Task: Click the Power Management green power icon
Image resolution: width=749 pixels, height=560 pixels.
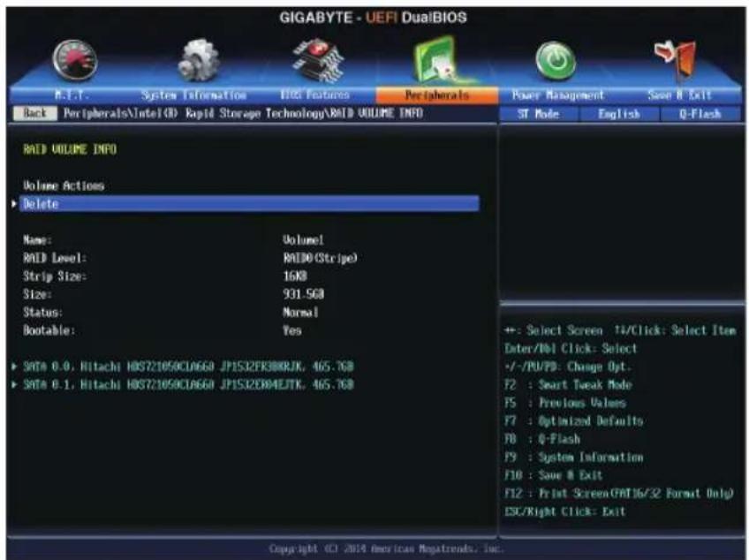Action: tap(556, 60)
